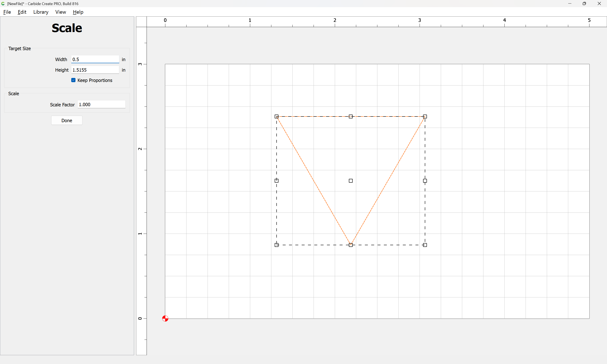Select the bottom-center selection handle
Viewport: 607px width, 364px height.
351,245
